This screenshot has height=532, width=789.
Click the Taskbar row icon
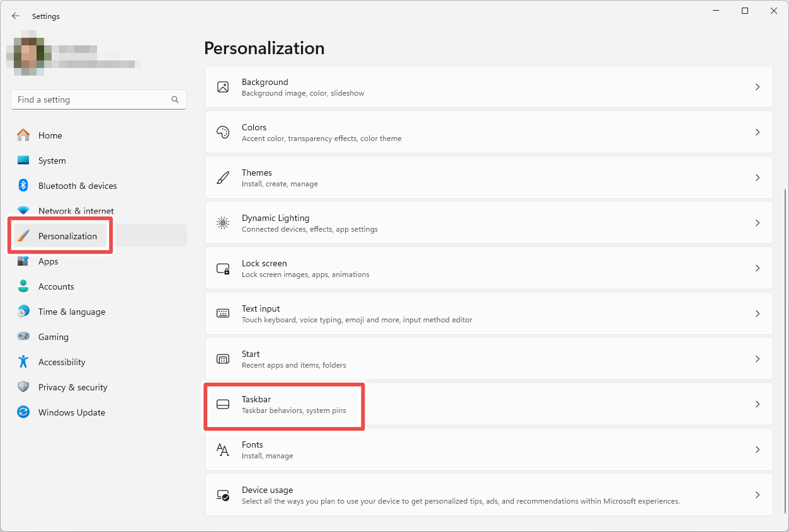pos(223,404)
